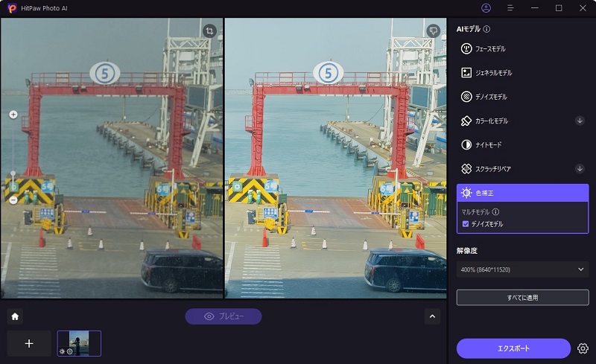Open the hamburger menu in title bar
Screen dimensions: 596x364
pyautogui.click(x=510, y=8)
